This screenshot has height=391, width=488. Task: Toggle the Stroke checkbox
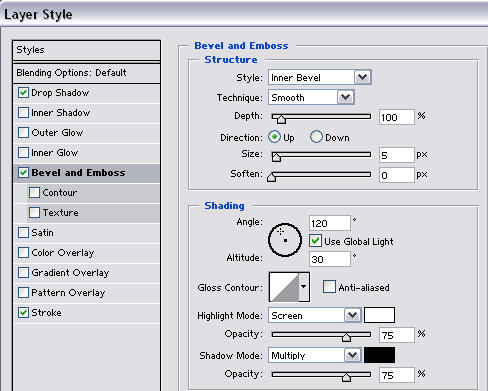tap(23, 312)
